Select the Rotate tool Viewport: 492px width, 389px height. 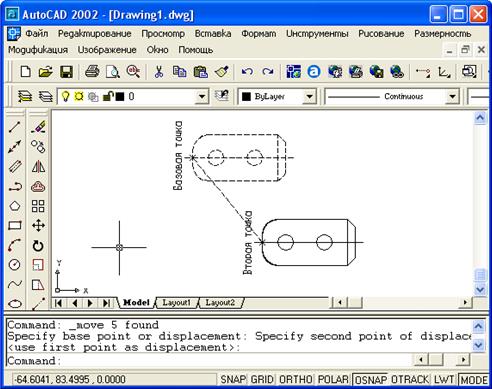pos(38,246)
